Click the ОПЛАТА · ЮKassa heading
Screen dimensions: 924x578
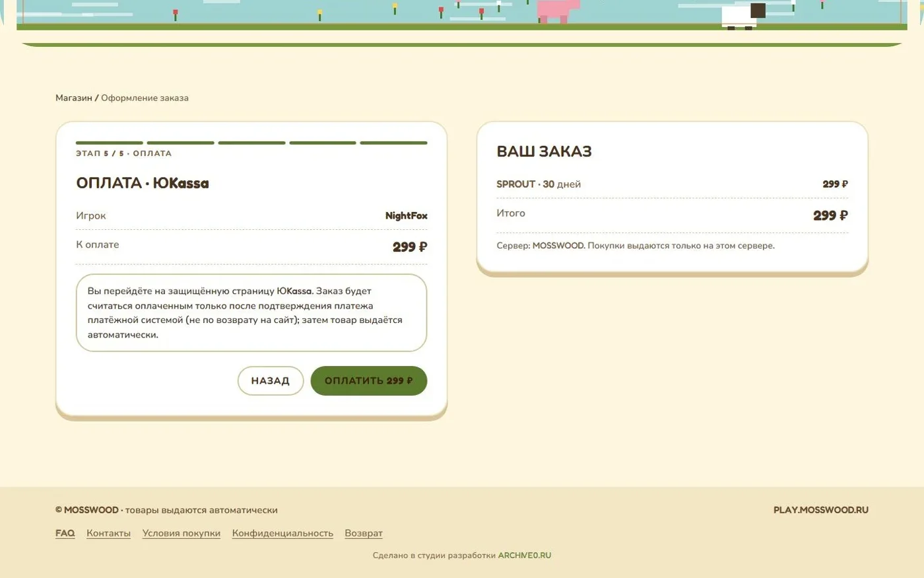(143, 183)
